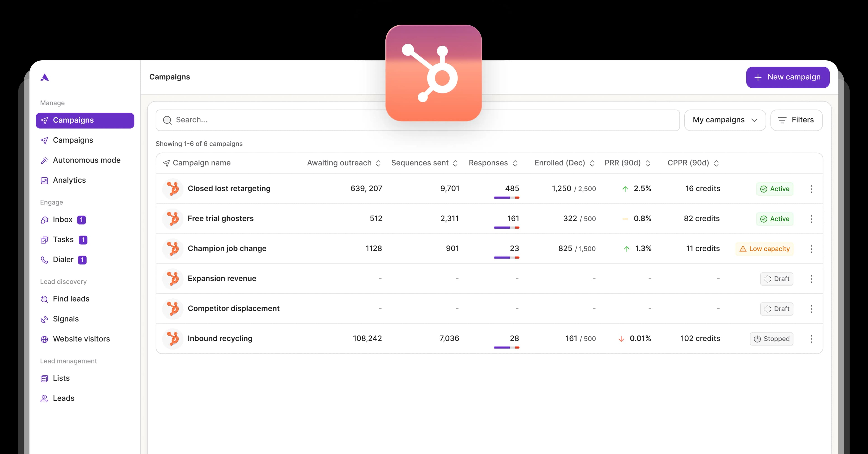Screen dimensions: 868x454
Task: Open the My campaigns dropdown
Action: coord(725,120)
